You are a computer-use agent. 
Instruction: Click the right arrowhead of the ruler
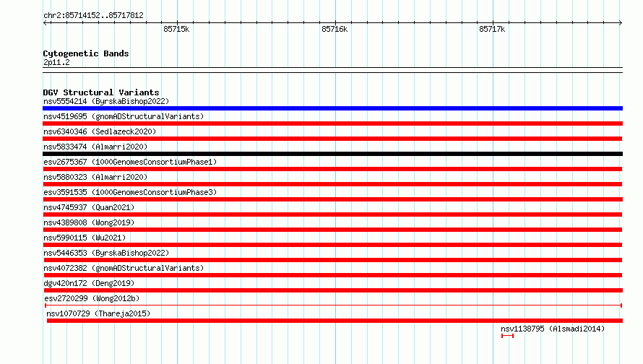click(621, 22)
